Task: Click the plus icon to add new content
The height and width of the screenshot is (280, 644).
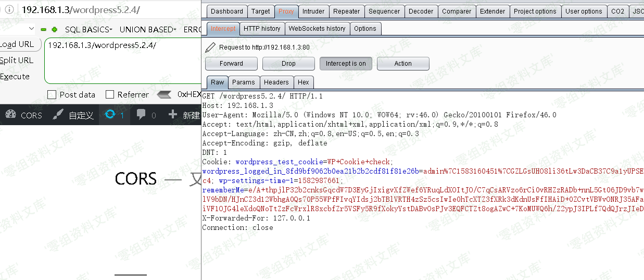Action: coord(173,115)
